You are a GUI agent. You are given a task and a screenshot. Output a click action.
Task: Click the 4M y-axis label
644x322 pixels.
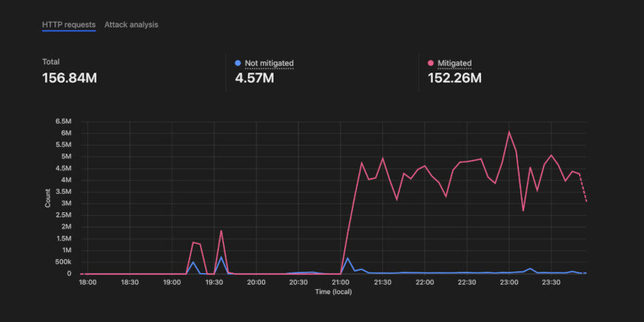[x=68, y=180]
